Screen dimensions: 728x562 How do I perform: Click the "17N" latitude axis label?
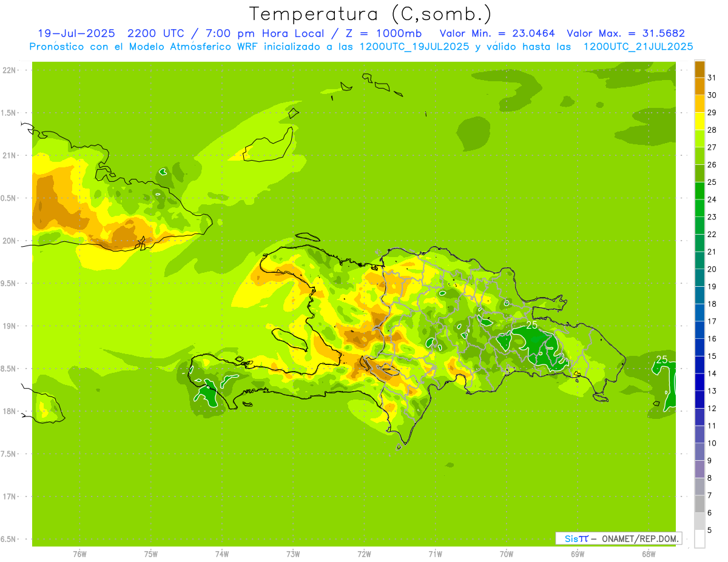(x=10, y=497)
